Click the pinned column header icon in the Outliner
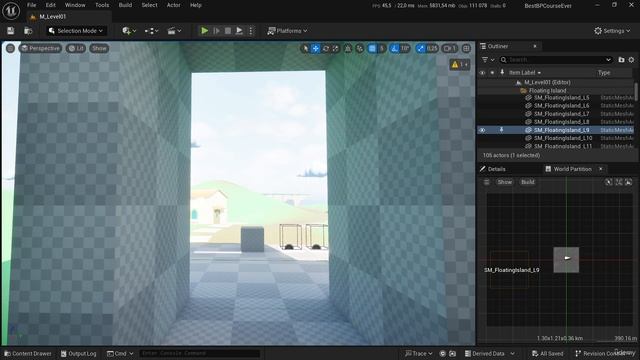Image resolution: width=640 pixels, height=360 pixels. tap(502, 73)
